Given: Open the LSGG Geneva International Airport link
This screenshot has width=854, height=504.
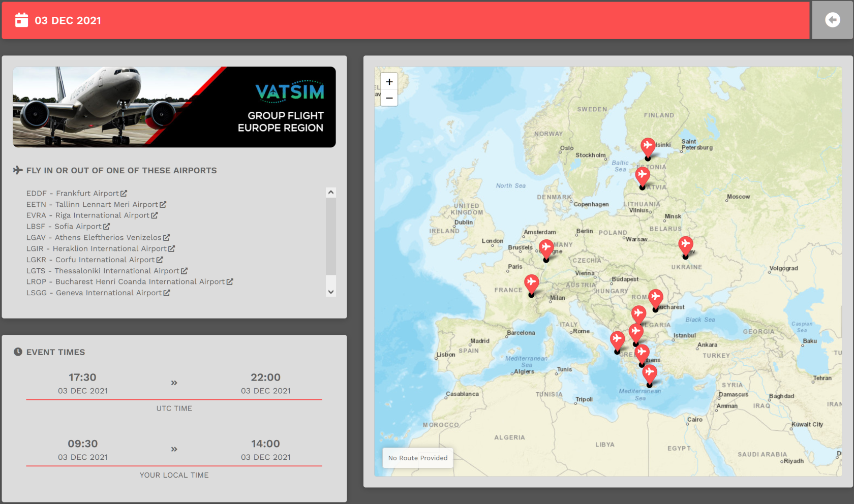Looking at the screenshot, I should tap(98, 293).
